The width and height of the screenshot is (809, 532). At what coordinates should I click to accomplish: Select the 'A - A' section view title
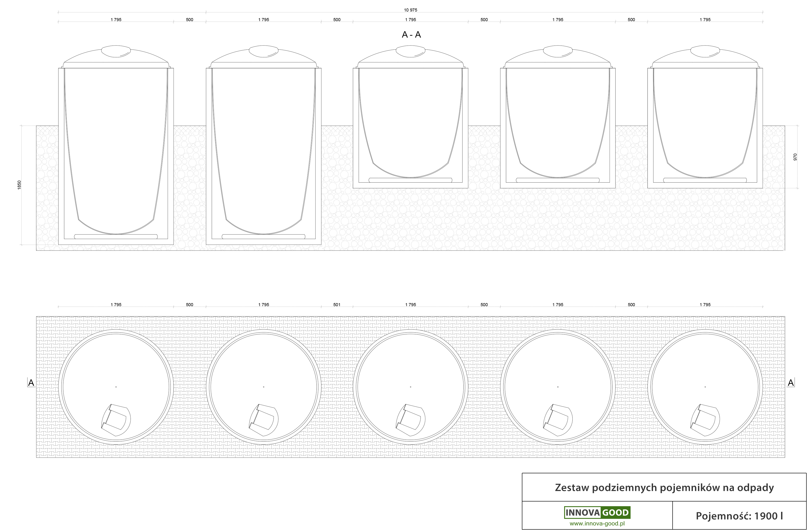(x=411, y=35)
